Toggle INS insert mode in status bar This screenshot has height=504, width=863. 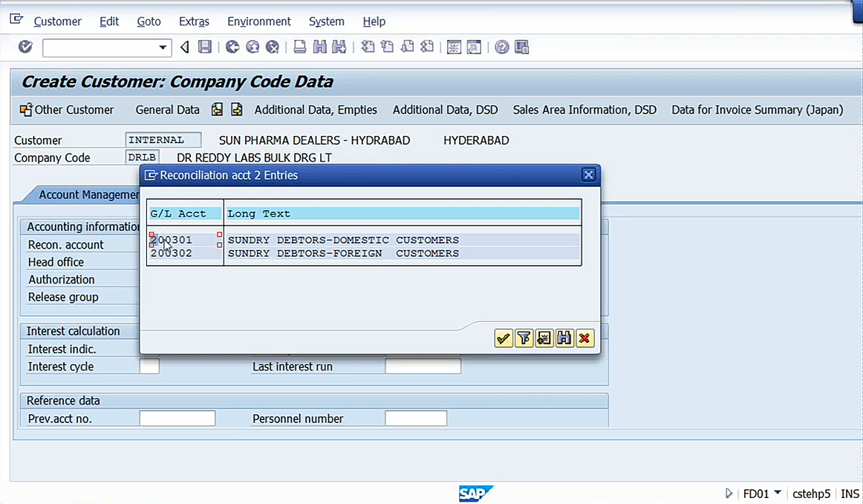[x=850, y=494]
